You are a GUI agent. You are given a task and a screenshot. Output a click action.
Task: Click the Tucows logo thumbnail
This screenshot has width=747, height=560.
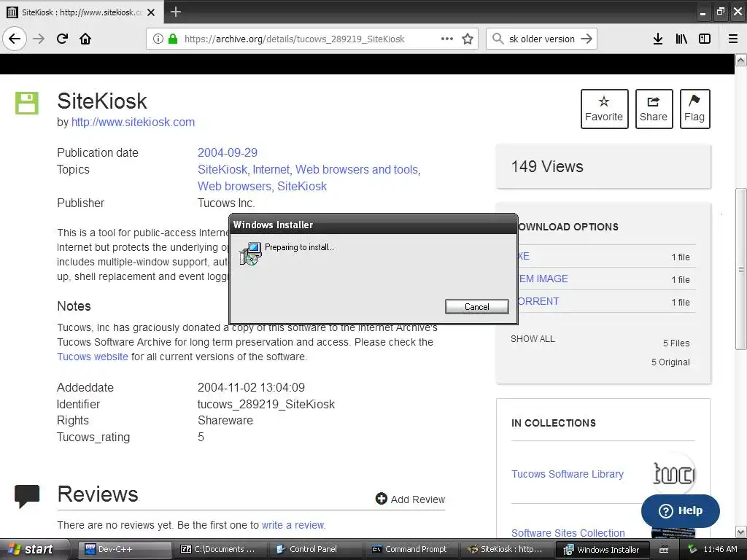[673, 474]
